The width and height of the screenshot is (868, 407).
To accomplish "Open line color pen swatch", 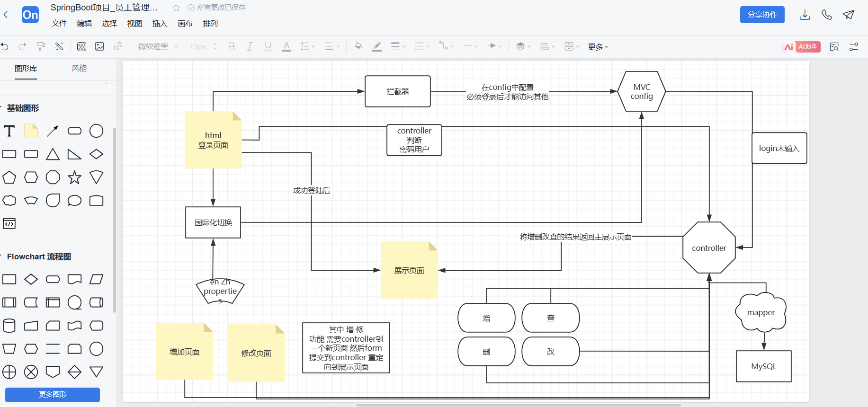I will click(377, 46).
